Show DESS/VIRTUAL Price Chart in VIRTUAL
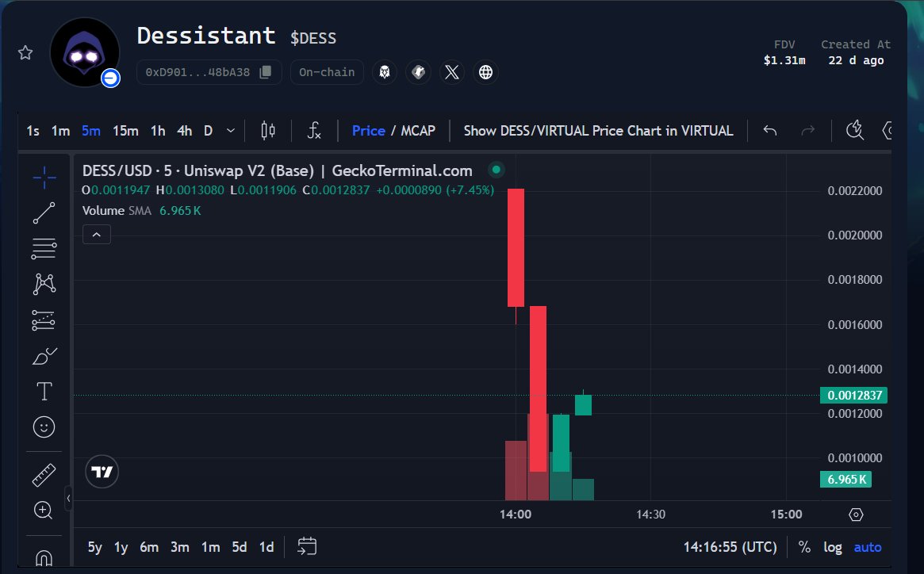The image size is (924, 574). (x=598, y=130)
